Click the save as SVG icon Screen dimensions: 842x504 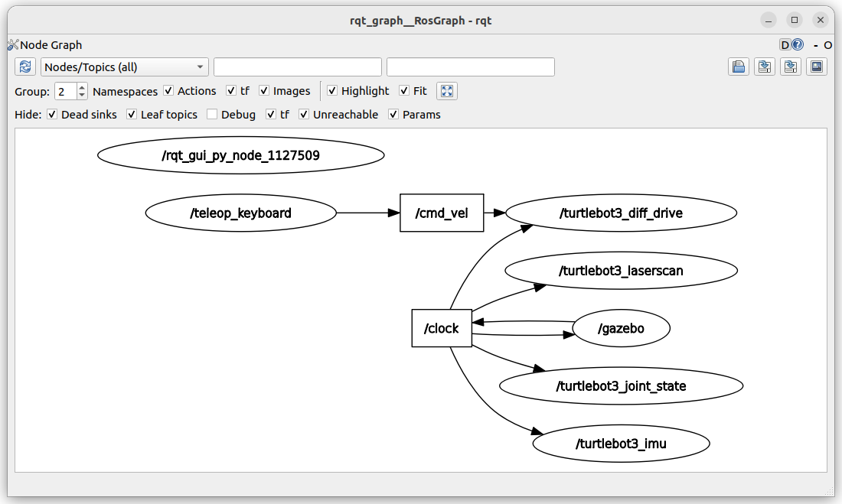[791, 67]
